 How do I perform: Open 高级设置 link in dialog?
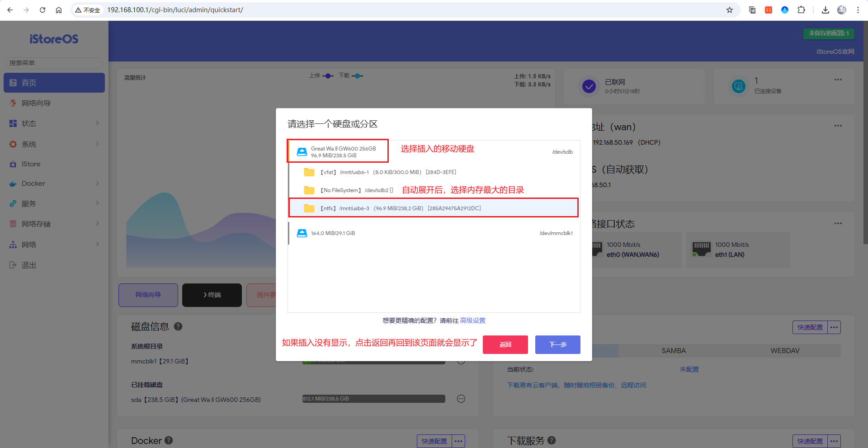tap(472, 321)
